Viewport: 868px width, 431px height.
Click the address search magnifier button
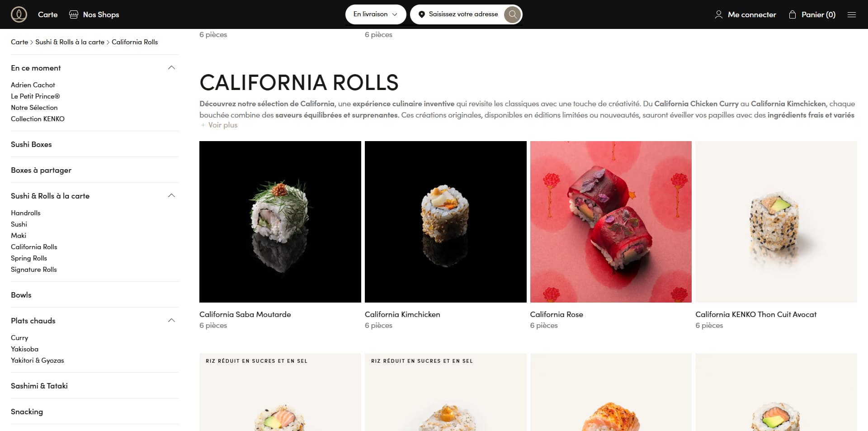[512, 14]
